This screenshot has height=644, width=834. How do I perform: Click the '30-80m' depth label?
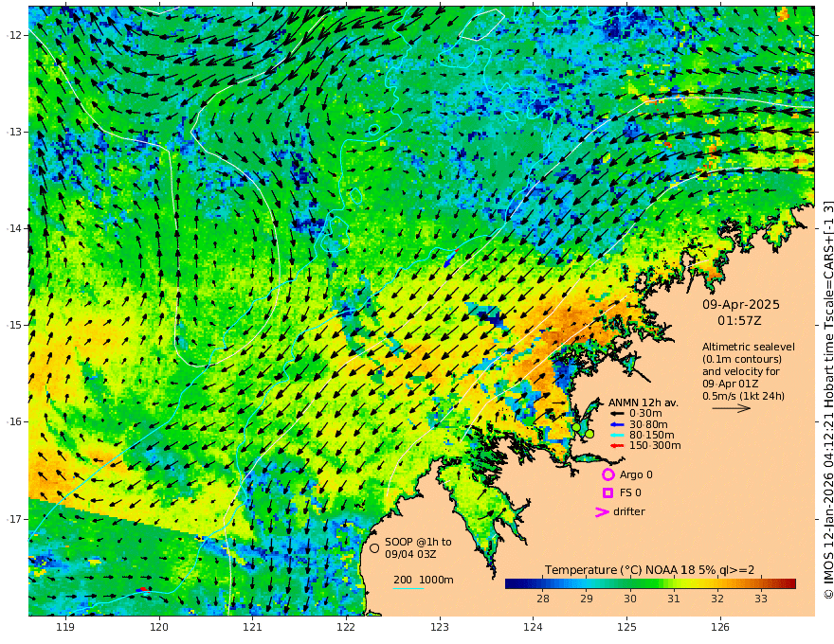tap(648, 424)
